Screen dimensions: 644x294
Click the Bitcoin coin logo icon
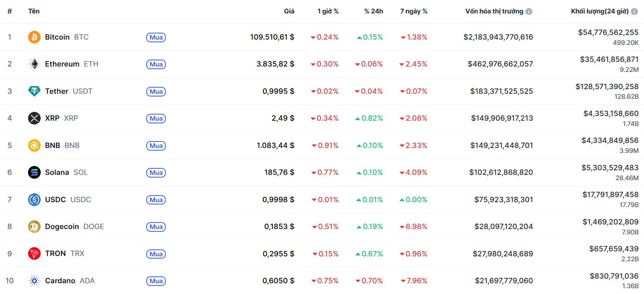pos(34,37)
